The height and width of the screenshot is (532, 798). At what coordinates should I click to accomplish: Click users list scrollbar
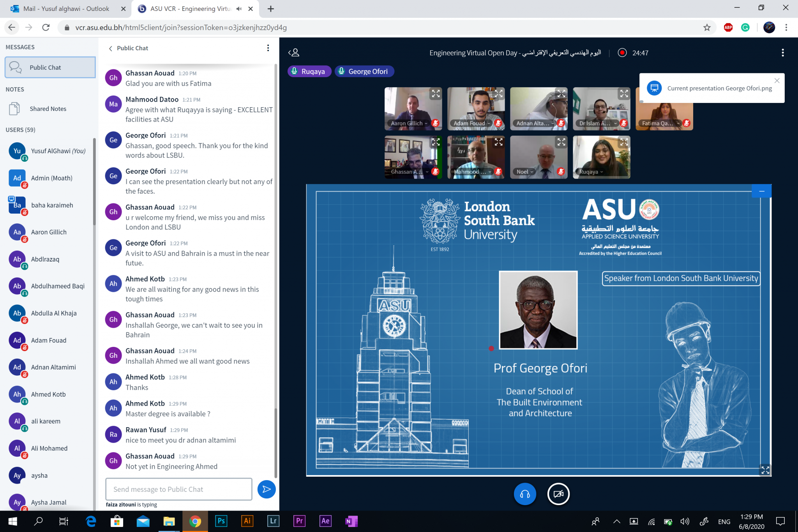pyautogui.click(x=94, y=182)
